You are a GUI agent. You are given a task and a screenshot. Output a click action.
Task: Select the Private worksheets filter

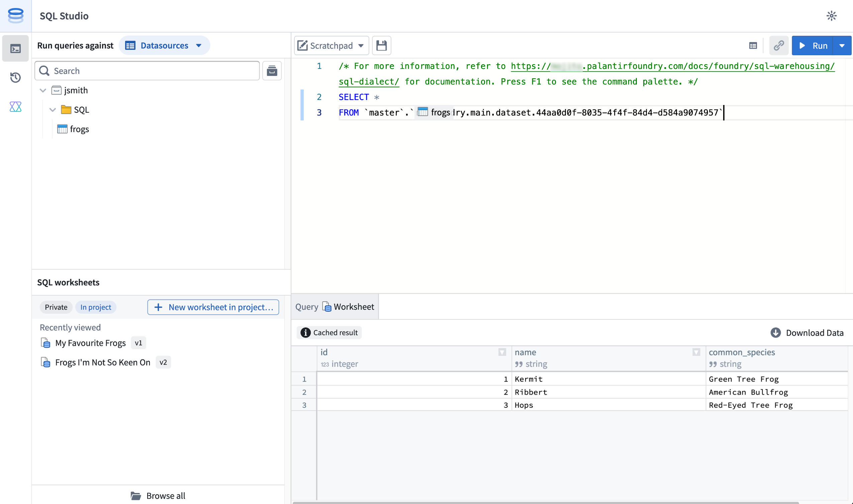56,307
